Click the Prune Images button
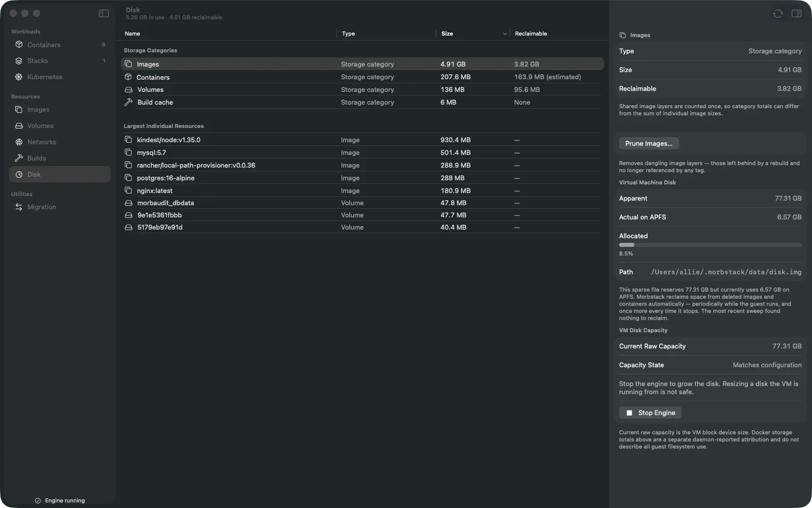The width and height of the screenshot is (812, 508). [649, 143]
